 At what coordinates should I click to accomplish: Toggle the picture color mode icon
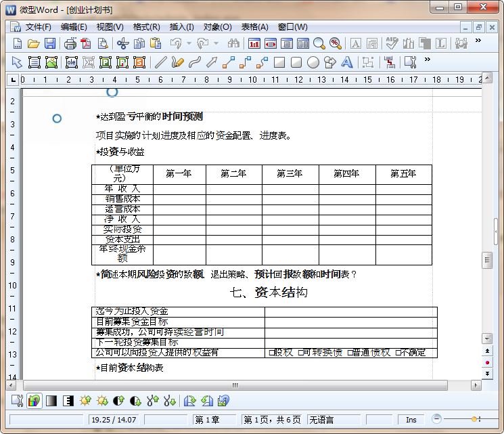pos(35,401)
